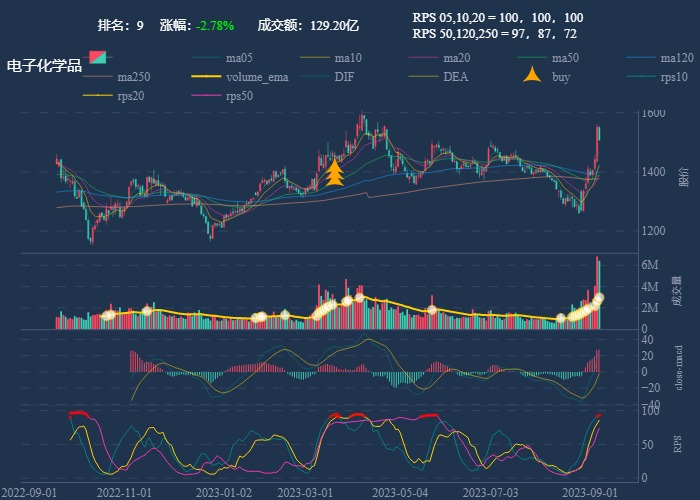
Task: Toggle the rps20 yellow legend line marker
Action: tap(96, 96)
